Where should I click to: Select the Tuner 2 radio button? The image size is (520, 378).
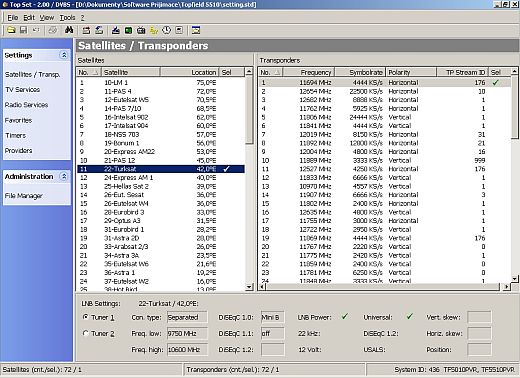pos(86,333)
